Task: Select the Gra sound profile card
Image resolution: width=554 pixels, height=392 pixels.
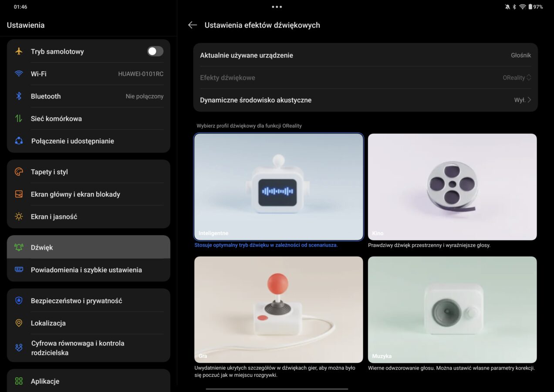Action: 279,310
